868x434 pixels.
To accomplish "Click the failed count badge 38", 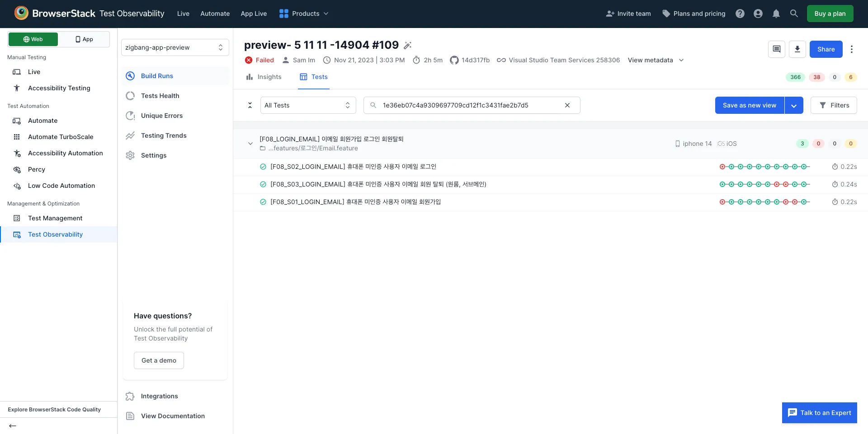I will point(817,77).
